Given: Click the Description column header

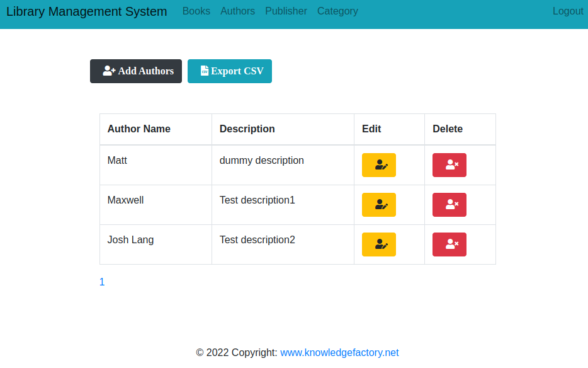Looking at the screenshot, I should (x=247, y=129).
